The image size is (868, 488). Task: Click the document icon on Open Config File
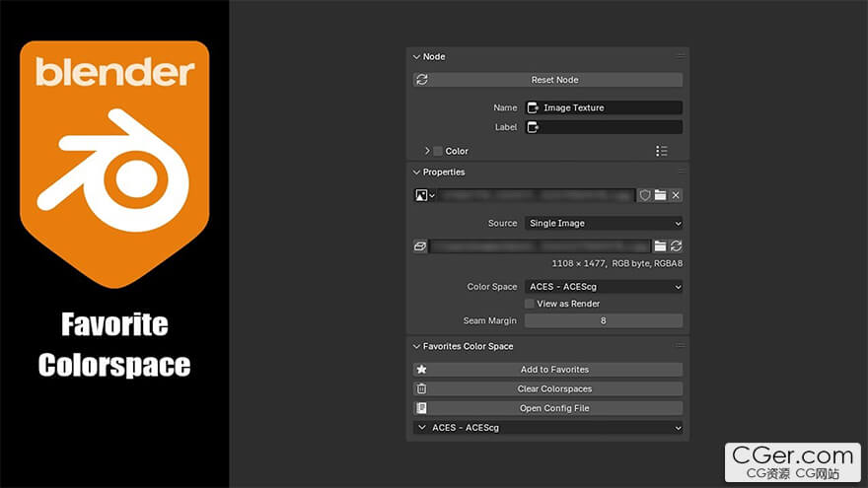coord(421,408)
